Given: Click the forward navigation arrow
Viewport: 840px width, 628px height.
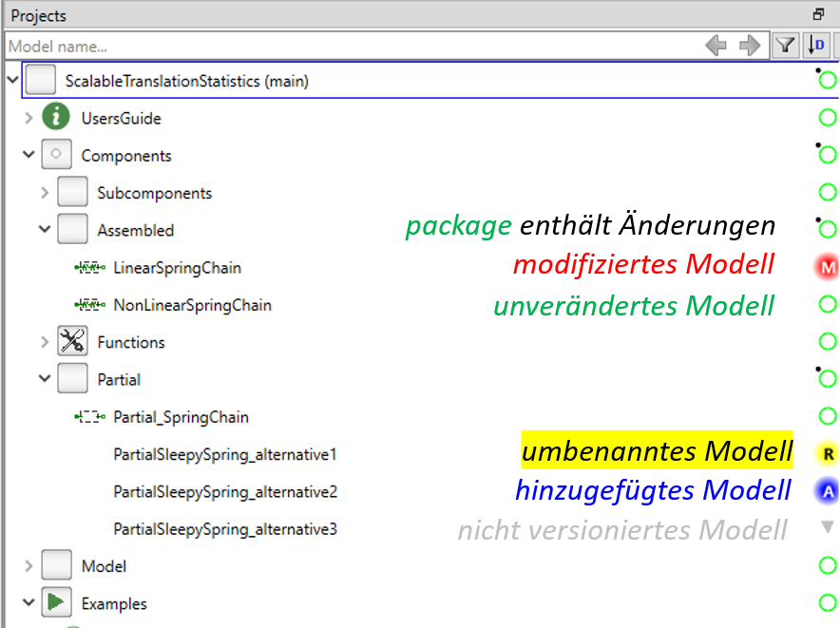Looking at the screenshot, I should pyautogui.click(x=749, y=45).
